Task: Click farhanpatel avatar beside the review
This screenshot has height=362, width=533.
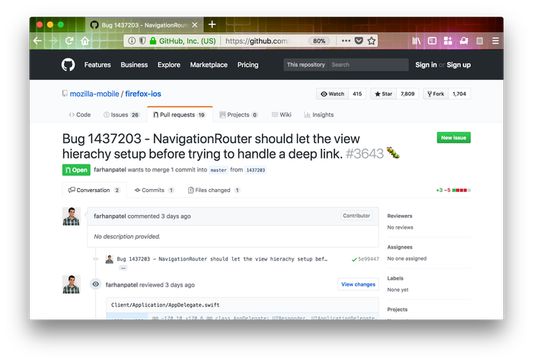Action: coord(71,284)
